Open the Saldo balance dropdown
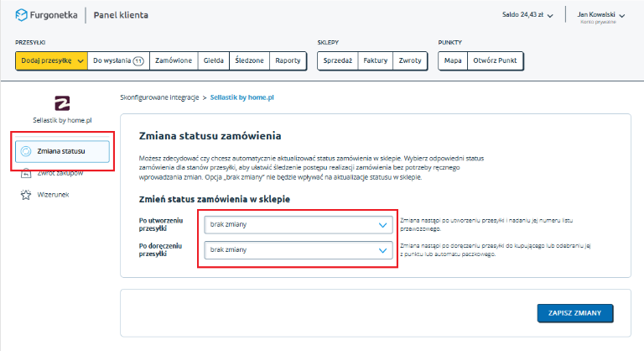 [x=554, y=15]
